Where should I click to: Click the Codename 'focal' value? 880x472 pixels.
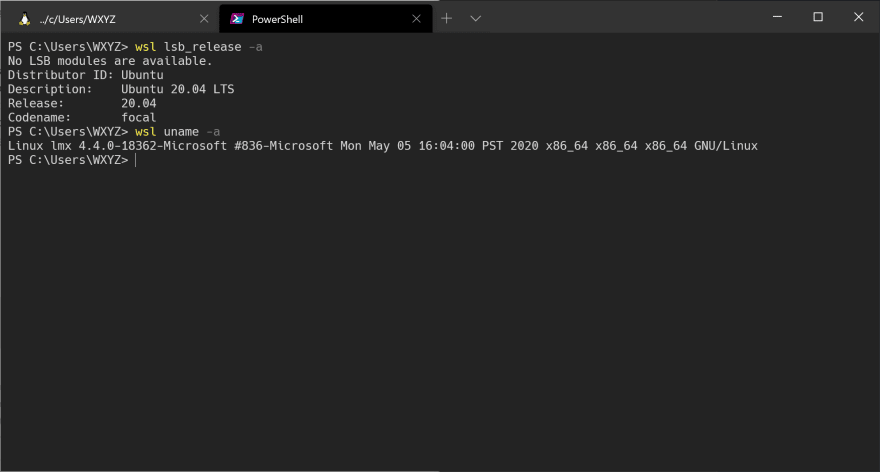click(x=139, y=117)
